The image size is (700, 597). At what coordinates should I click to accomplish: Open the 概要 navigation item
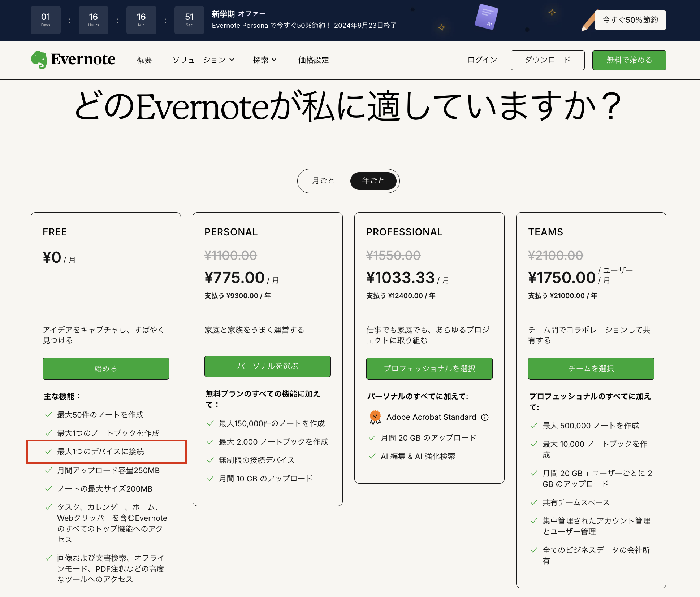(144, 60)
